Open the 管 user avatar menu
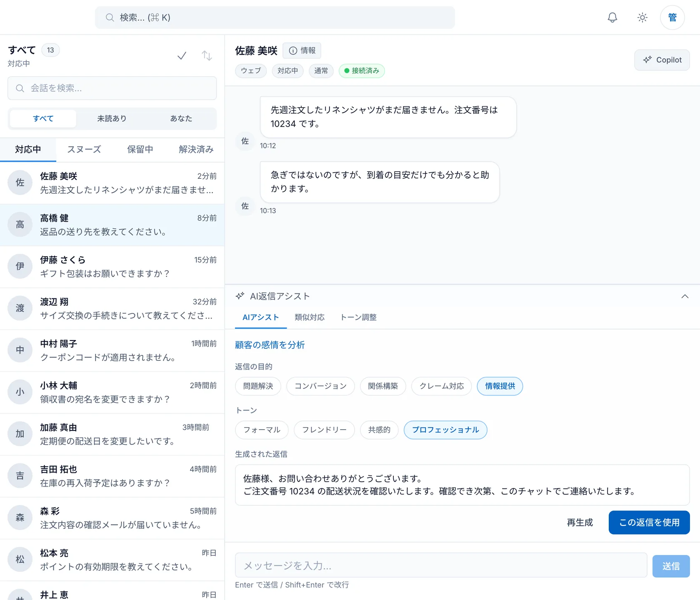This screenshot has width=700, height=600. 672,17
